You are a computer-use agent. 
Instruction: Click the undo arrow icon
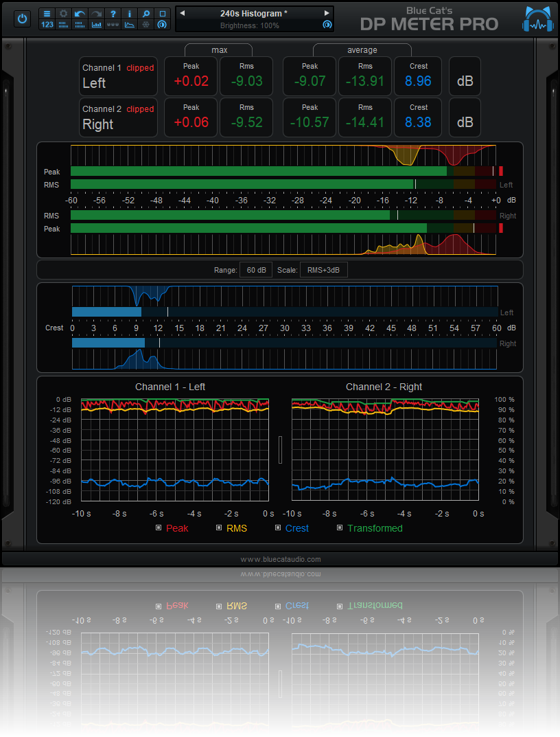point(80,13)
